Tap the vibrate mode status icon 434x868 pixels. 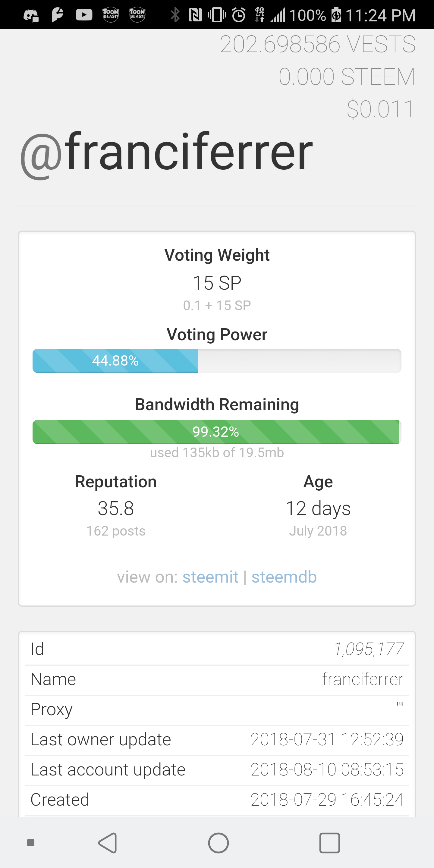tap(217, 15)
